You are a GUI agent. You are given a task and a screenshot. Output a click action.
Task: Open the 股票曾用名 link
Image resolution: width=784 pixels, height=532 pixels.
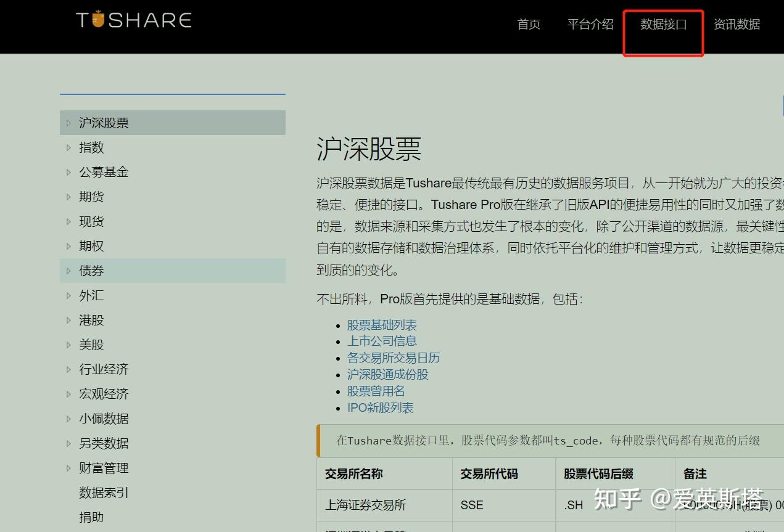tap(376, 391)
